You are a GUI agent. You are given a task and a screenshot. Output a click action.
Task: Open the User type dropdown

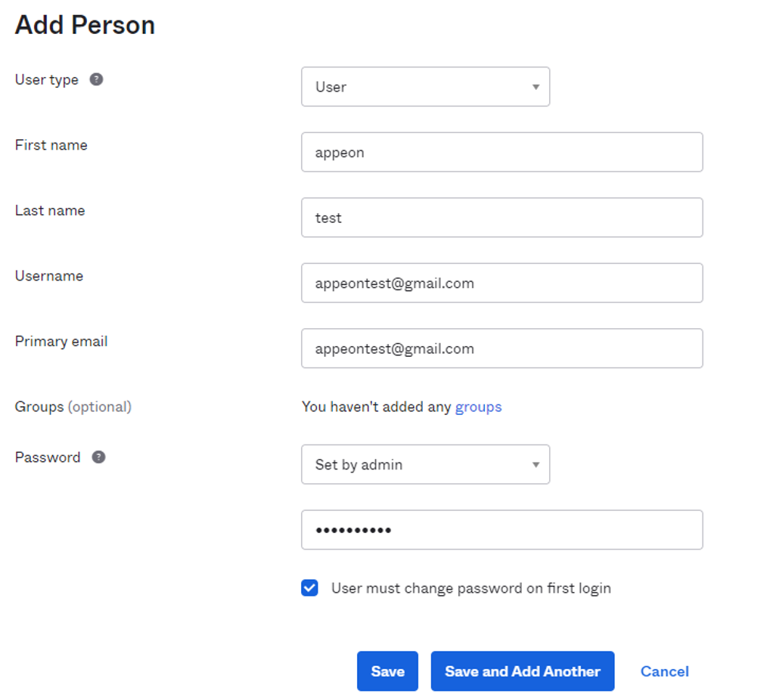(x=425, y=87)
